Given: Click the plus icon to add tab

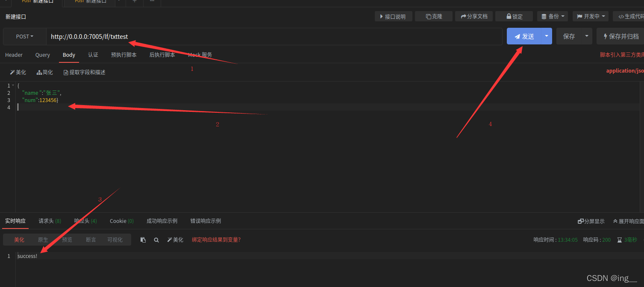Looking at the screenshot, I should 134,1.
